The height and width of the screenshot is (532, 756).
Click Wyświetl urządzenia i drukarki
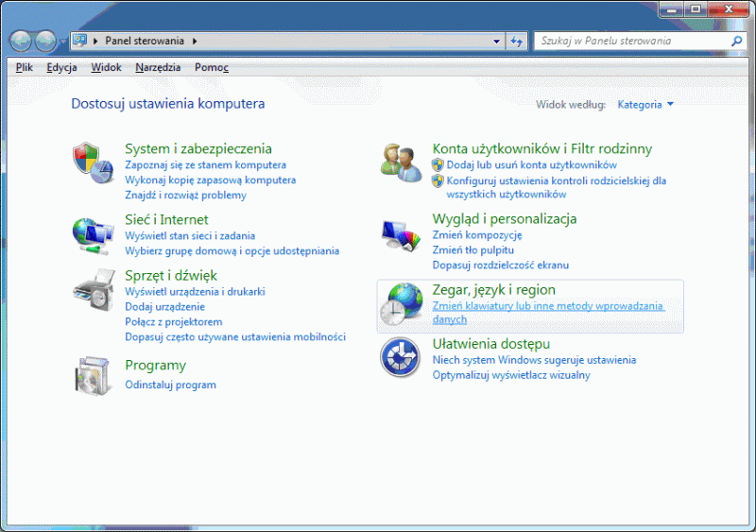coord(195,292)
